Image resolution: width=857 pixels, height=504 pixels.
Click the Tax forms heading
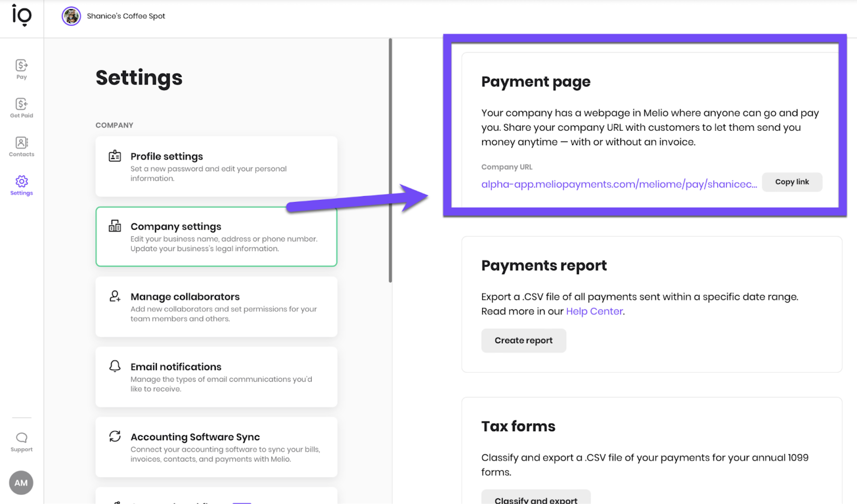pyautogui.click(x=518, y=426)
